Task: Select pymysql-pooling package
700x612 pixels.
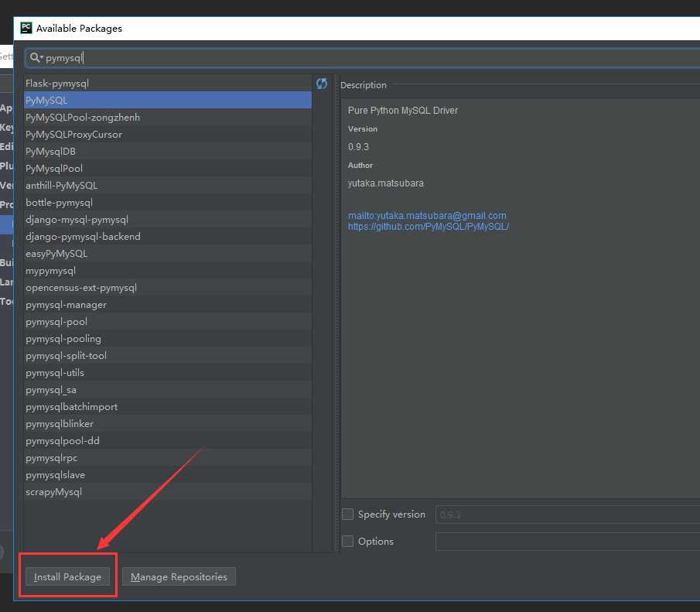Action: coord(168,338)
